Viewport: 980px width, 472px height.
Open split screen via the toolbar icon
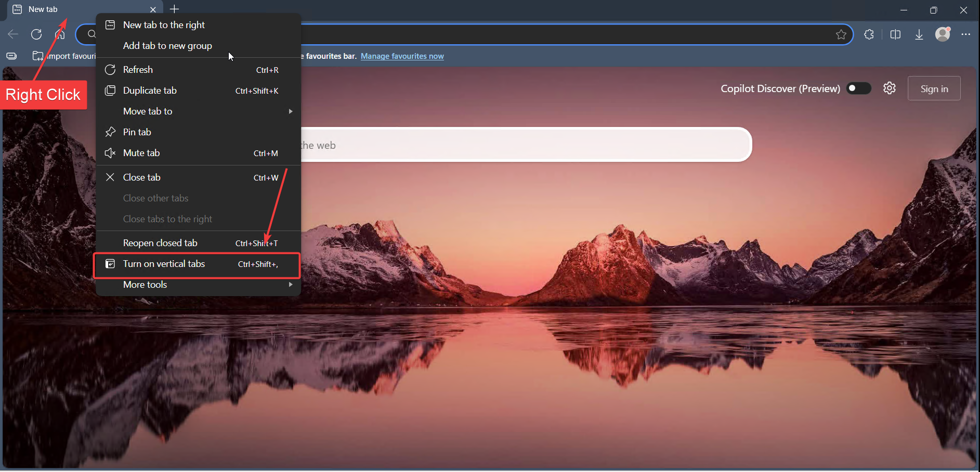coord(895,34)
